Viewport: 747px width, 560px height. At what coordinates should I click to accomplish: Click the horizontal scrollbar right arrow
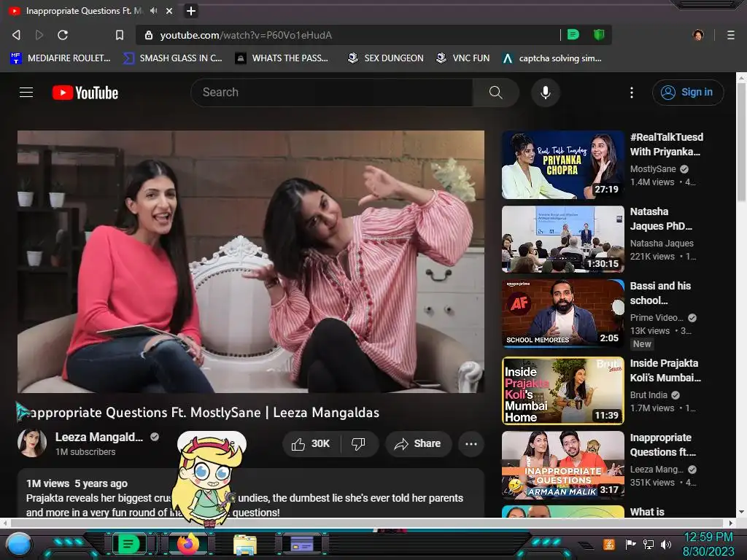pyautogui.click(x=731, y=523)
